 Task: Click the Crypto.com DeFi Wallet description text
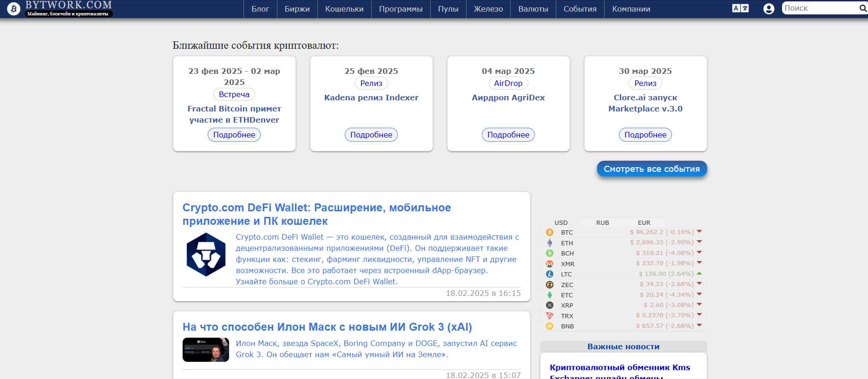377,259
